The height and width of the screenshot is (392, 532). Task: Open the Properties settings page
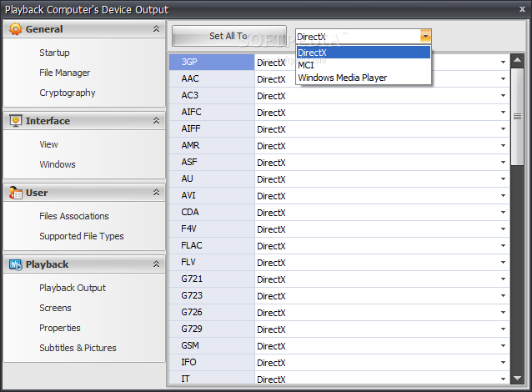60,328
